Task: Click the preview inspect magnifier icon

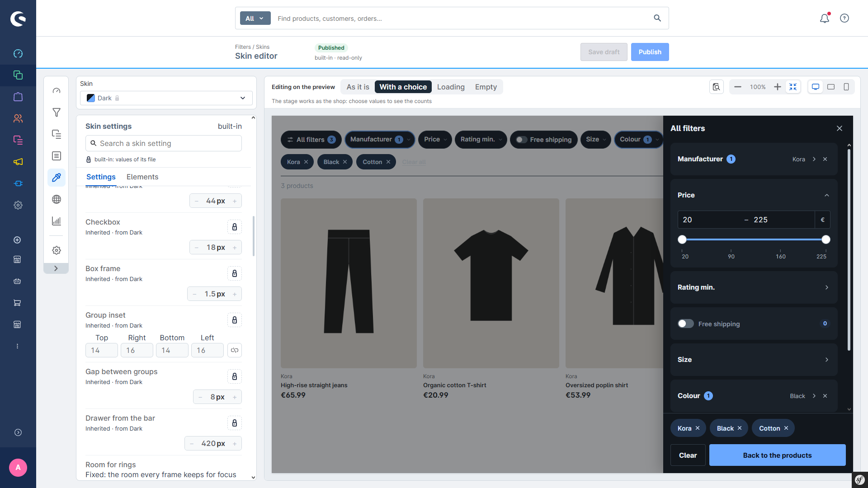Action: click(717, 87)
